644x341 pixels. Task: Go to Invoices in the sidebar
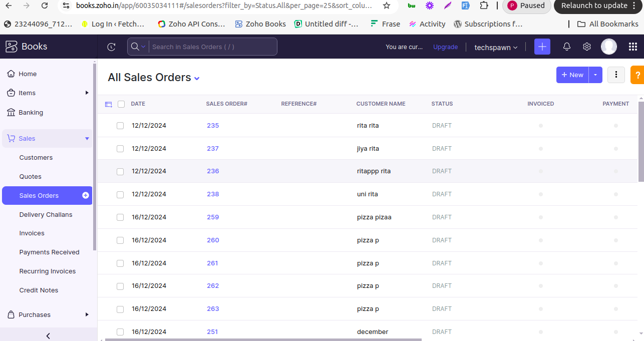[x=32, y=233]
